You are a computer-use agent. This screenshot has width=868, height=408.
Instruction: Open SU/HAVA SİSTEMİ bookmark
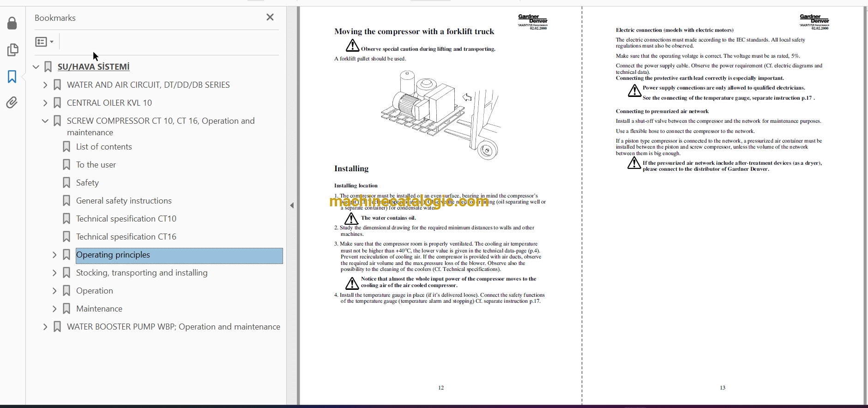tap(93, 67)
